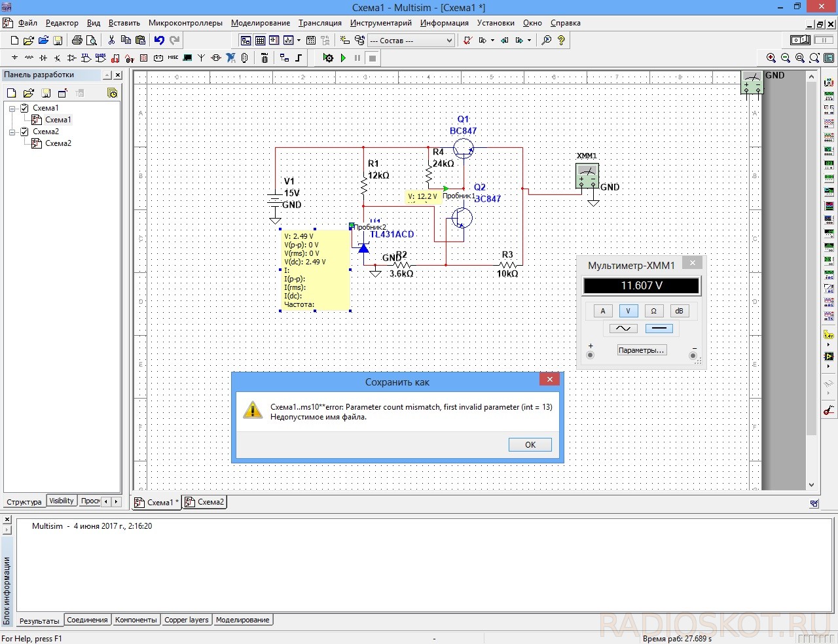
Task: Open the MISC components group
Action: [173, 58]
